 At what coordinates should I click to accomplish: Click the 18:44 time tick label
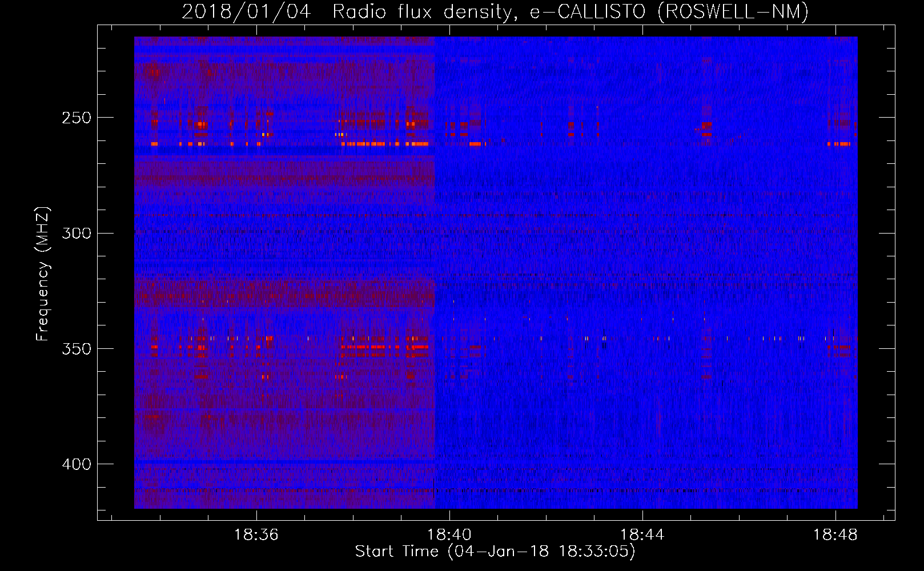642,534
